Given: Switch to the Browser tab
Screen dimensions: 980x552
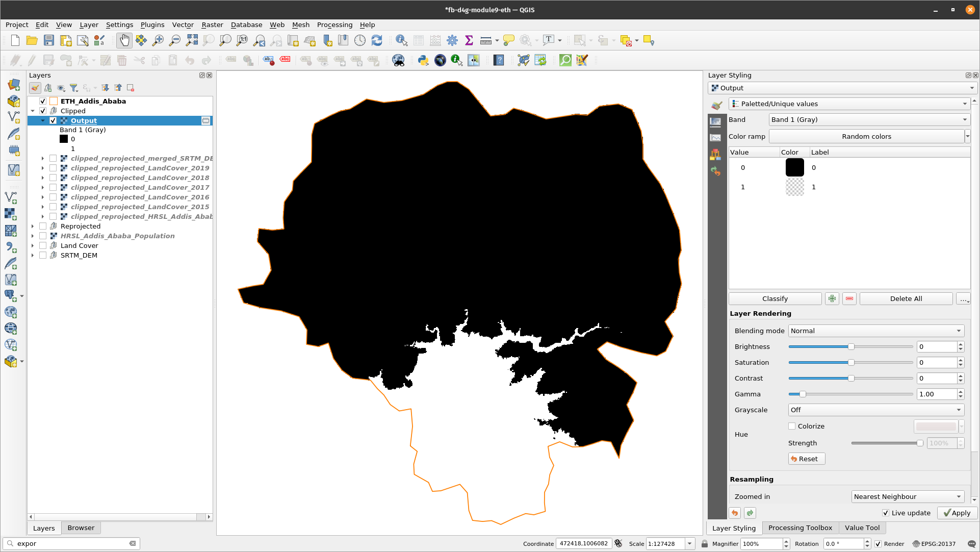Looking at the screenshot, I should (x=81, y=528).
